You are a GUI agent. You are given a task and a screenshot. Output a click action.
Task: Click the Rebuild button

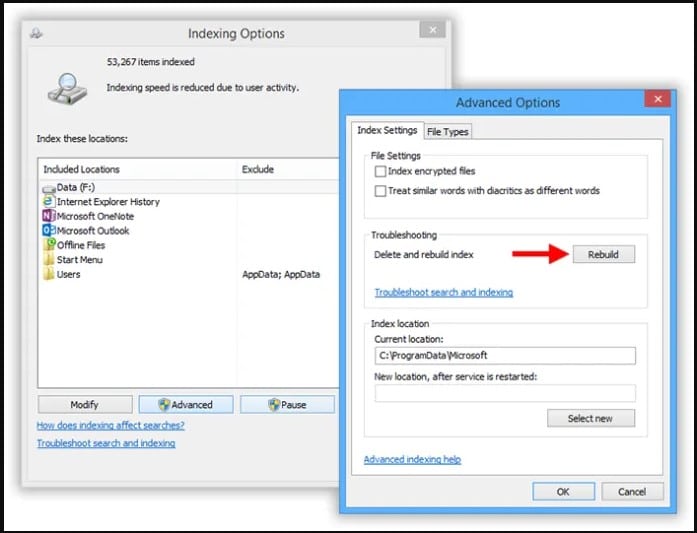pyautogui.click(x=604, y=254)
